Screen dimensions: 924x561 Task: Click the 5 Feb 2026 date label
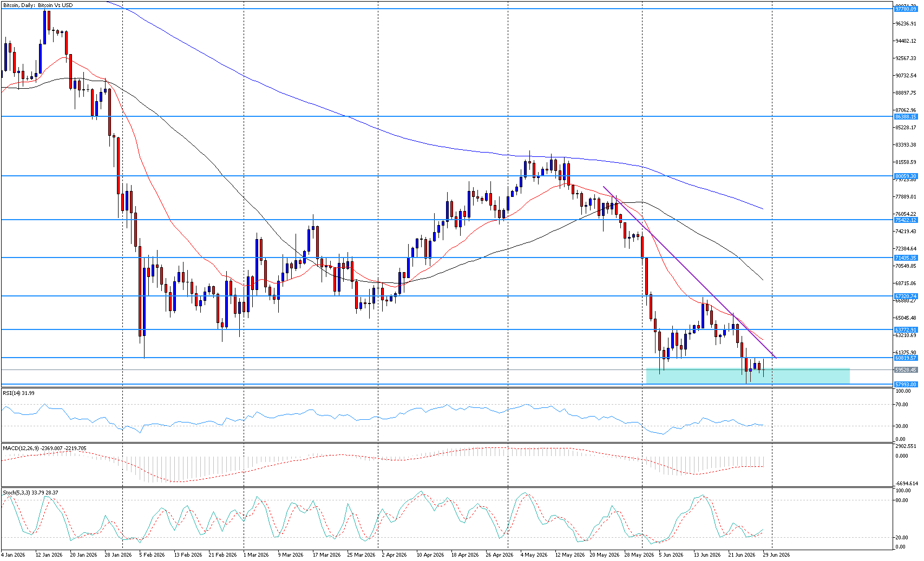(152, 555)
